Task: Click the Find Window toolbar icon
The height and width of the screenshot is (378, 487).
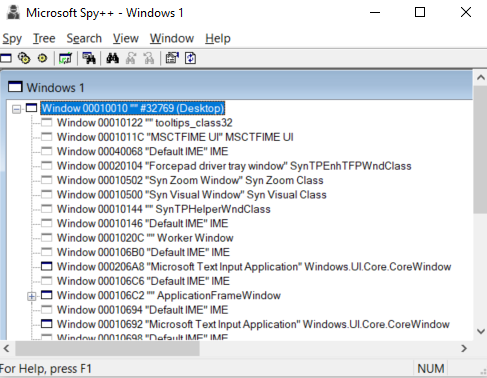Action: [89, 58]
